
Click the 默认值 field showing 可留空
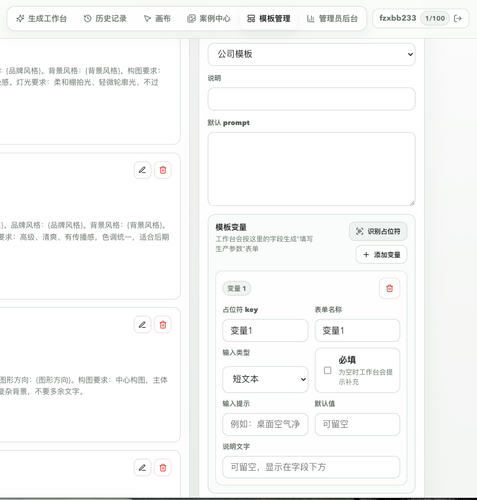[x=357, y=424]
